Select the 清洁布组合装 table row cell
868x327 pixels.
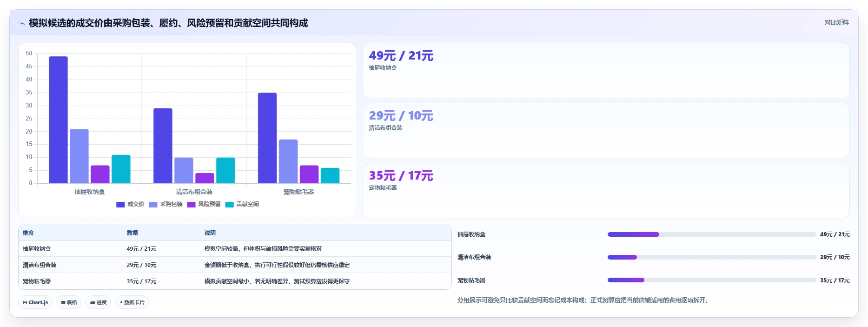pos(40,265)
